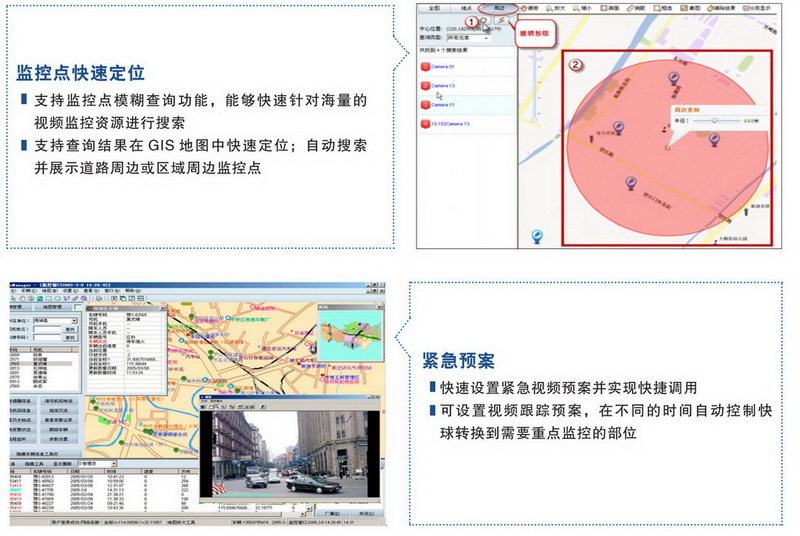Screen dimensions: 800x536
Task: Click the southernmost camera pin in red circle
Action: point(631,184)
